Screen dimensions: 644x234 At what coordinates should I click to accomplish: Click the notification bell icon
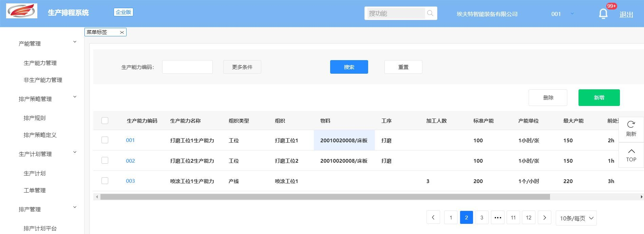(603, 14)
